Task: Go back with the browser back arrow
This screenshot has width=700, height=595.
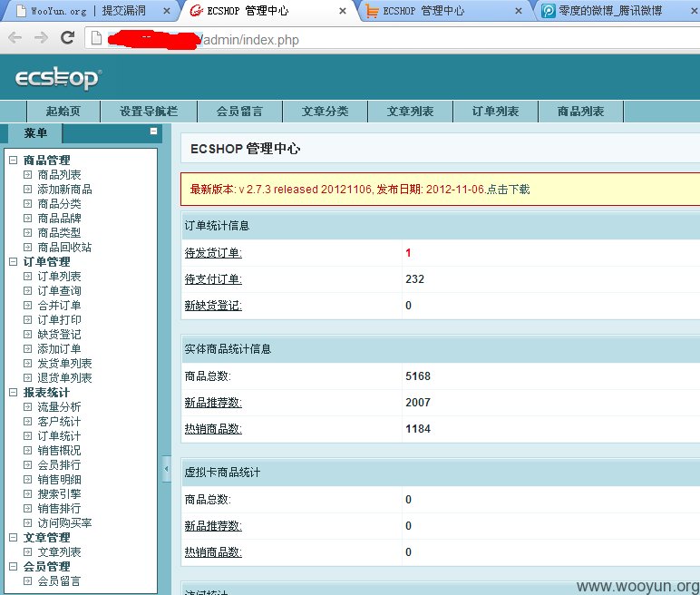Action: pos(15,38)
